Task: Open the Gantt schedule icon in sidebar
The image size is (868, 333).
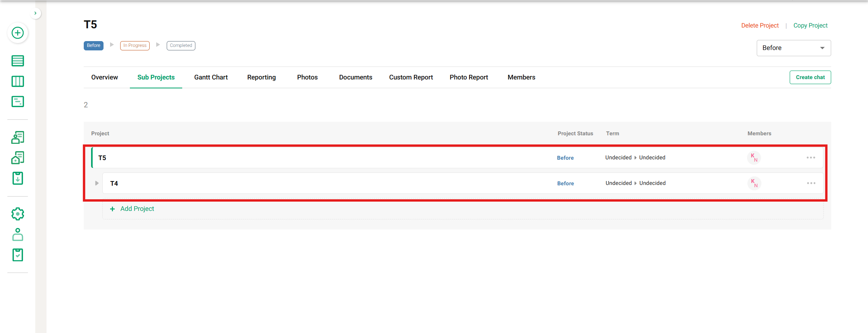Action: (x=17, y=102)
